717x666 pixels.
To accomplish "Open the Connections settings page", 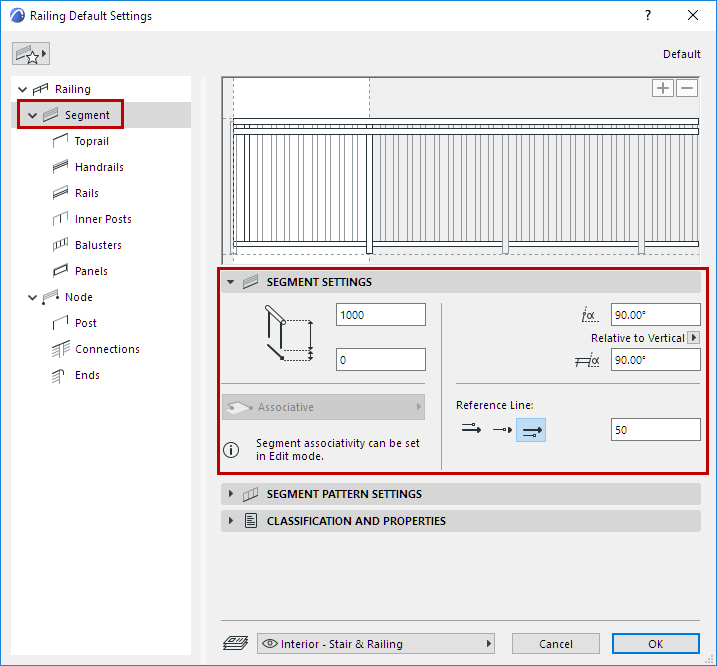I will click(107, 349).
